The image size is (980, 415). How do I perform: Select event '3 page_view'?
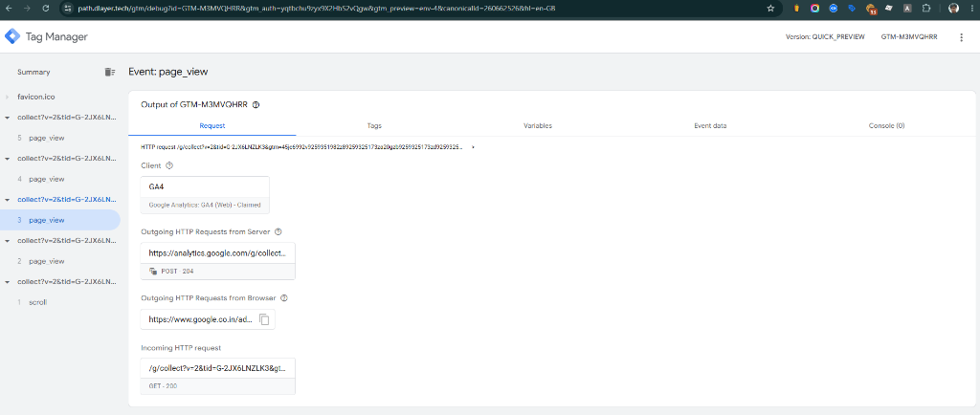pos(60,220)
